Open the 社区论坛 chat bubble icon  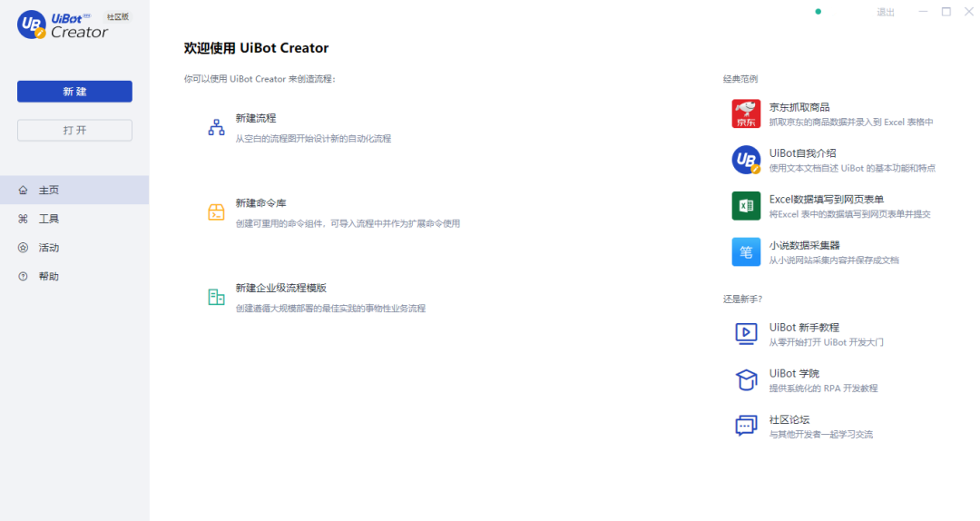point(746,426)
